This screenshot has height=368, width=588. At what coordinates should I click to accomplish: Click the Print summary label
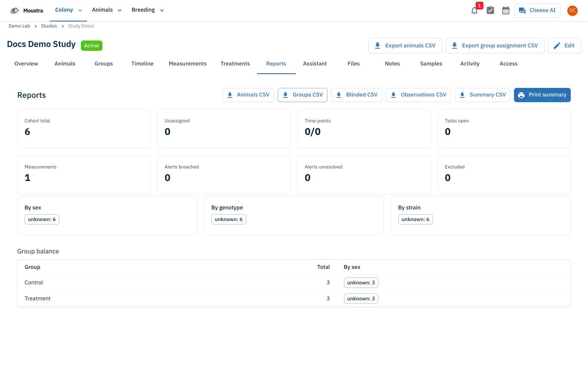pos(548,95)
